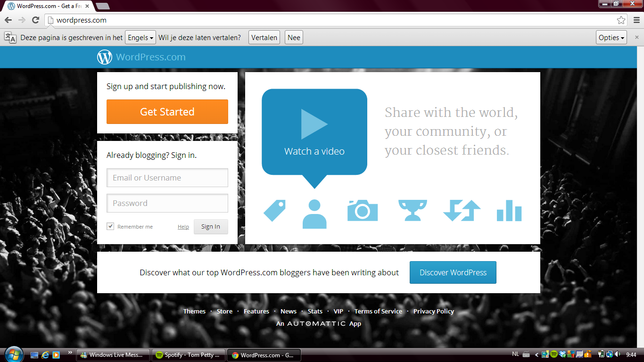This screenshot has height=362, width=644.
Task: Click the trophy icon
Action: click(x=412, y=210)
